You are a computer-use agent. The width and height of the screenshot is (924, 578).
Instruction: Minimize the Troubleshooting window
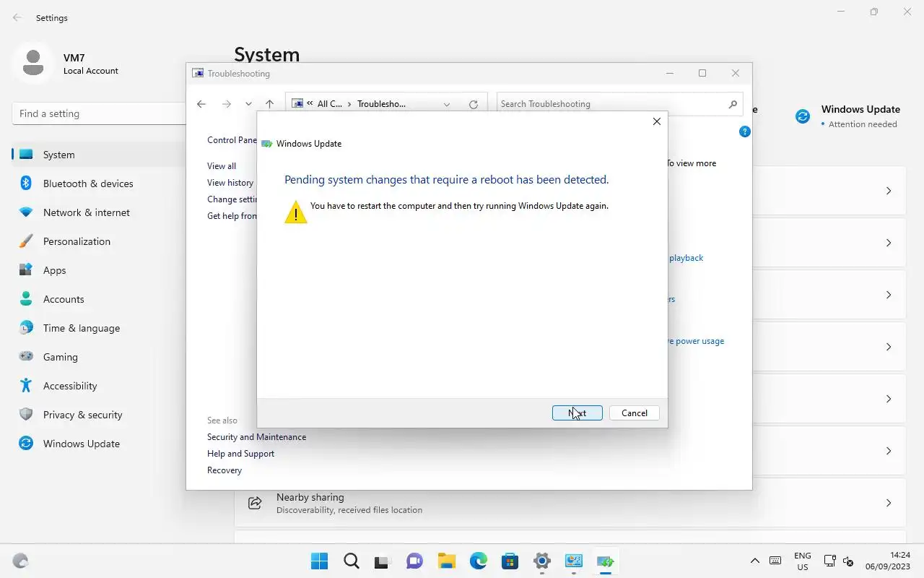(670, 73)
